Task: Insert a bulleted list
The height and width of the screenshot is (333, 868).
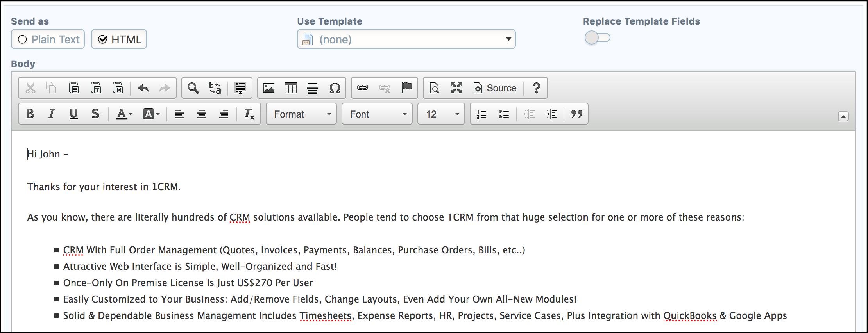Action: [504, 114]
